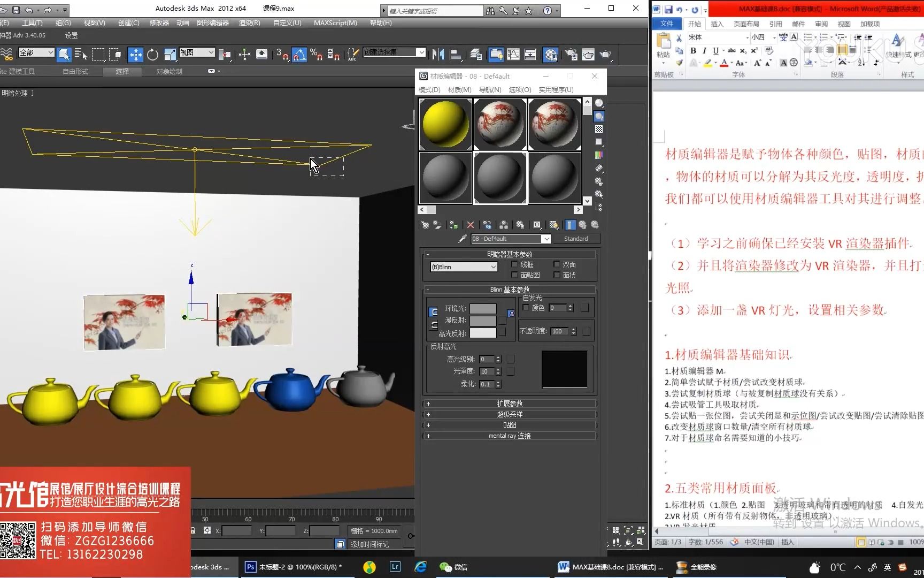Click Get Material icon in material editor
The width and height of the screenshot is (924, 578).
coord(425,225)
